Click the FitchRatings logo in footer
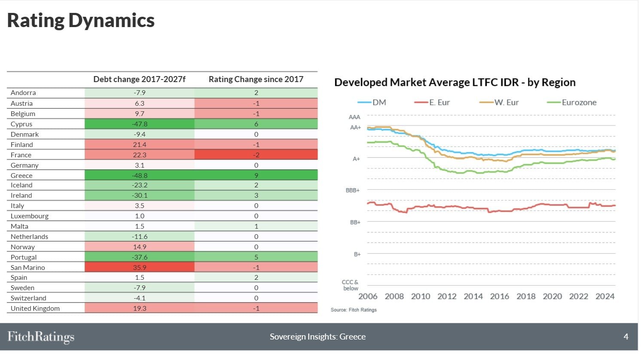Screen dimensions: 644x355 coord(41,337)
